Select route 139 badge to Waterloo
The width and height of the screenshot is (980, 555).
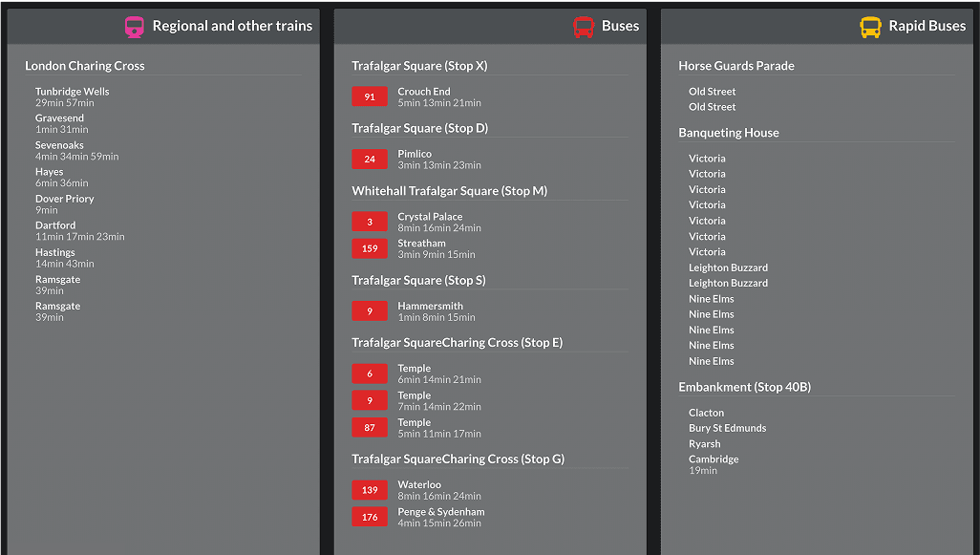click(x=370, y=490)
